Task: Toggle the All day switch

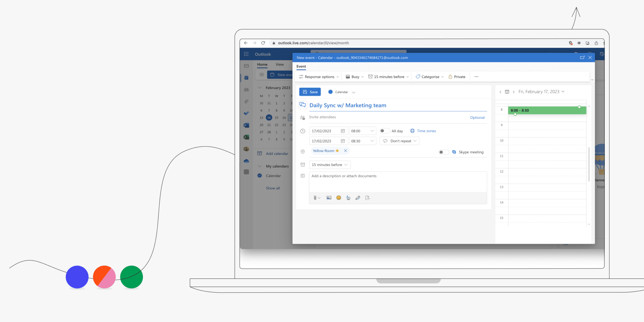Action: [384, 131]
